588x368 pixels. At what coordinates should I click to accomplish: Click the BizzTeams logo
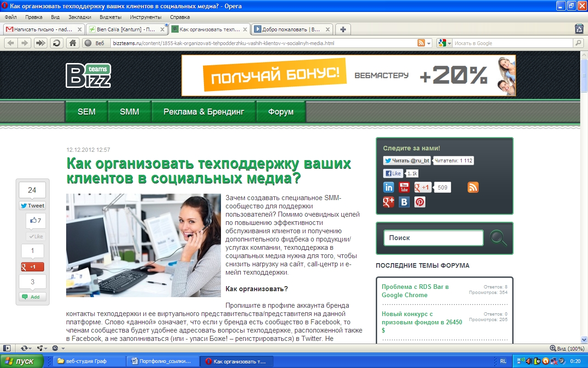[88, 75]
